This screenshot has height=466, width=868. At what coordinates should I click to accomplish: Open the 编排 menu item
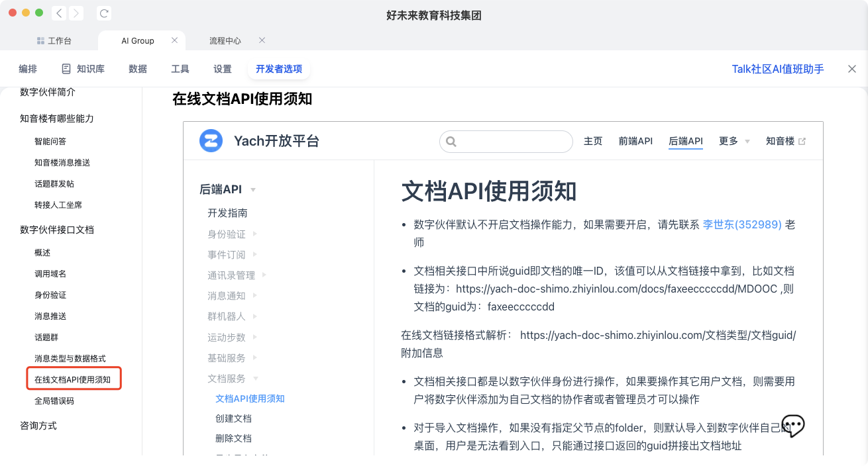click(x=28, y=69)
